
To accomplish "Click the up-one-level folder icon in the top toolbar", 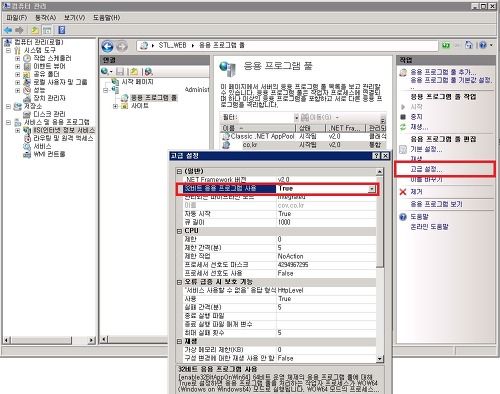I will [35, 30].
